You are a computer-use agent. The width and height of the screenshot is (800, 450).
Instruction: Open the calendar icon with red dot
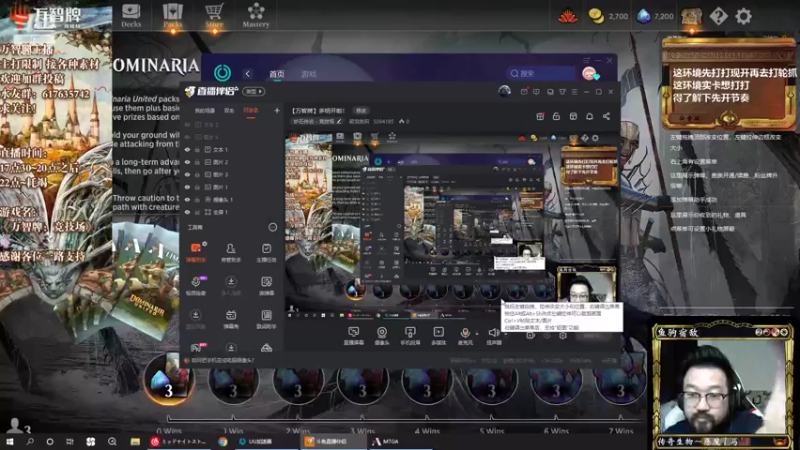tap(540, 116)
